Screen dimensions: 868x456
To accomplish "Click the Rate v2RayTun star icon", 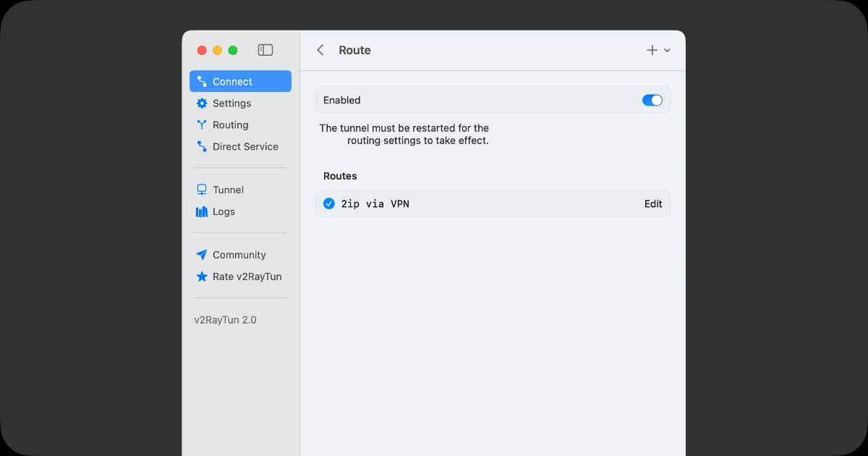I will pos(202,276).
